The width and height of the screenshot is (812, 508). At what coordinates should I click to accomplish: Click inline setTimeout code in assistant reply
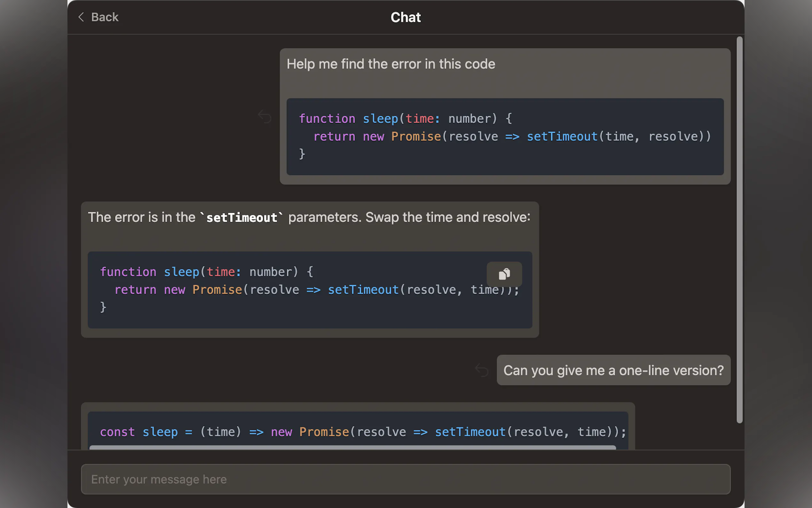(242, 218)
